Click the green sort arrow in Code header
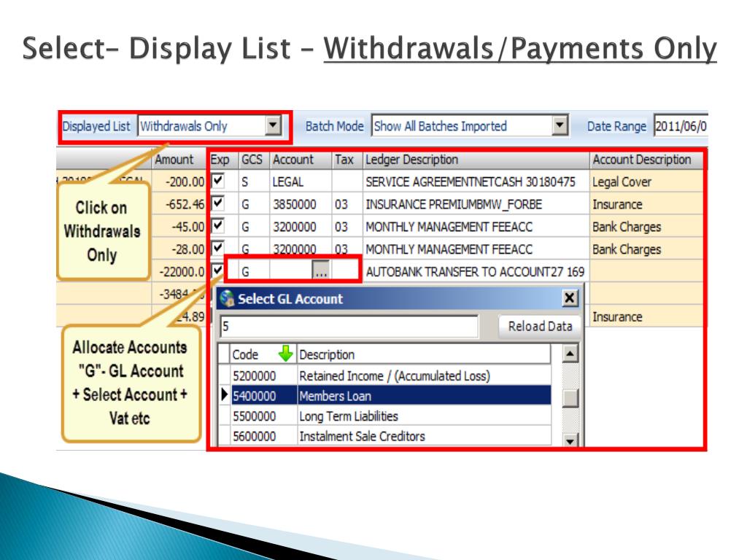The width and height of the screenshot is (747, 560). point(285,354)
